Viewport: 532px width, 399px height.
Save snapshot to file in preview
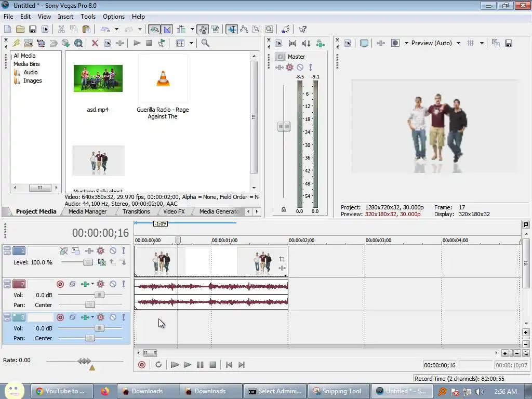508,43
